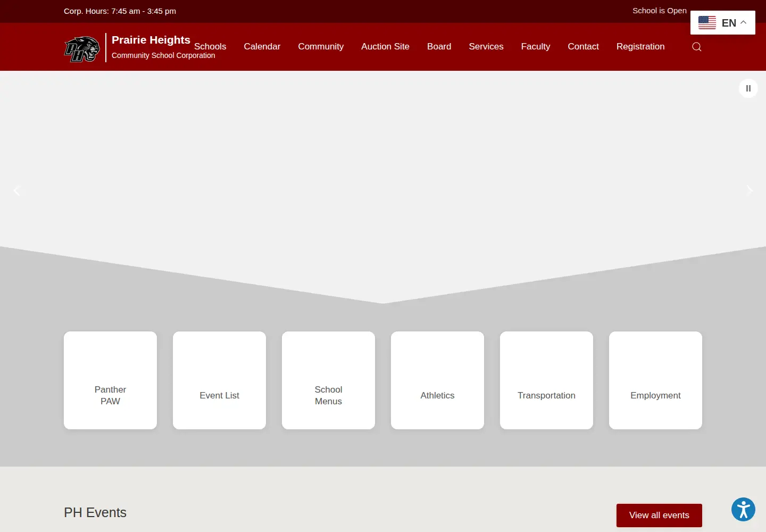Click the Prairie Heights site title
Screen dimensions: 766x532
click(151, 40)
